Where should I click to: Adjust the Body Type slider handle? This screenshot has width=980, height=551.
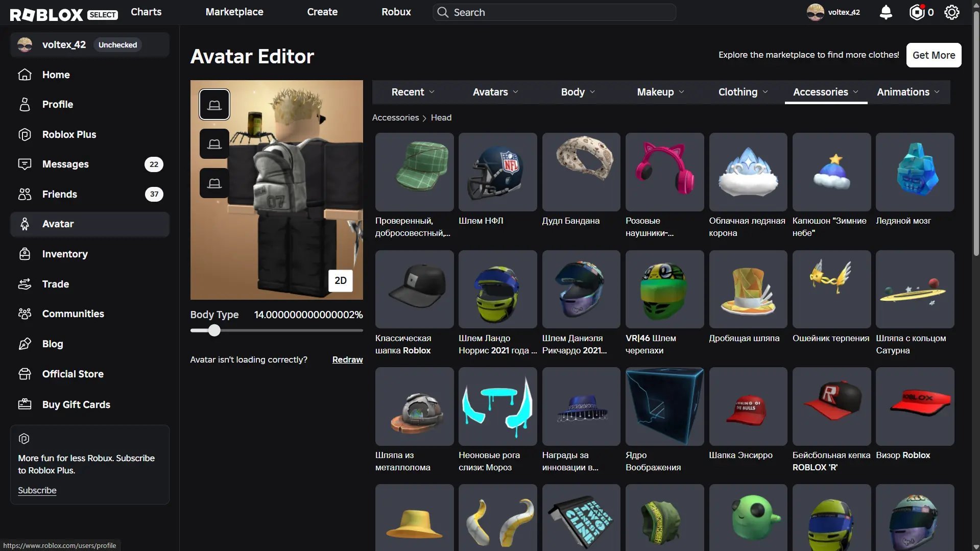point(214,330)
